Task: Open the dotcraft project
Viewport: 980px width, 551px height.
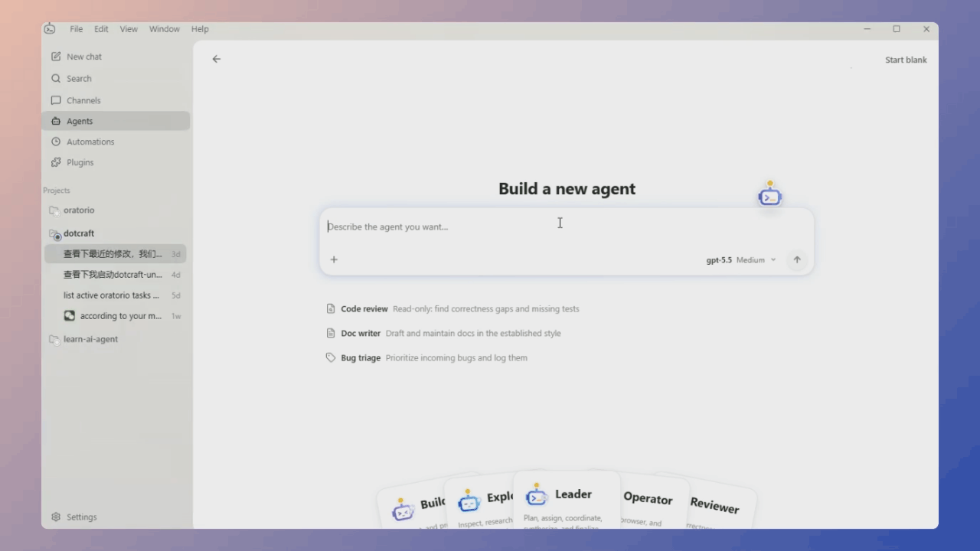Action: click(x=116, y=233)
